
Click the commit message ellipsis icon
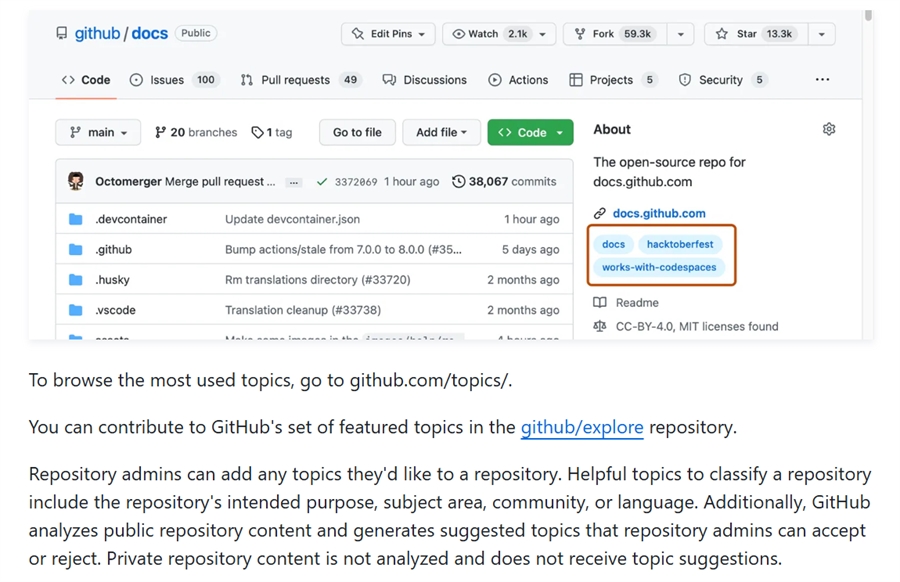(x=293, y=182)
